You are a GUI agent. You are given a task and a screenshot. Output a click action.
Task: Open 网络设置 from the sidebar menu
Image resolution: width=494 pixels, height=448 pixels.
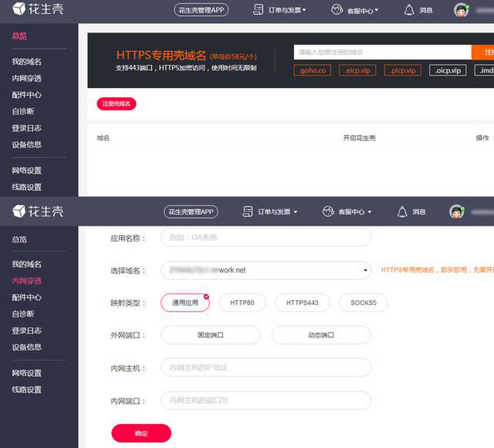26,170
